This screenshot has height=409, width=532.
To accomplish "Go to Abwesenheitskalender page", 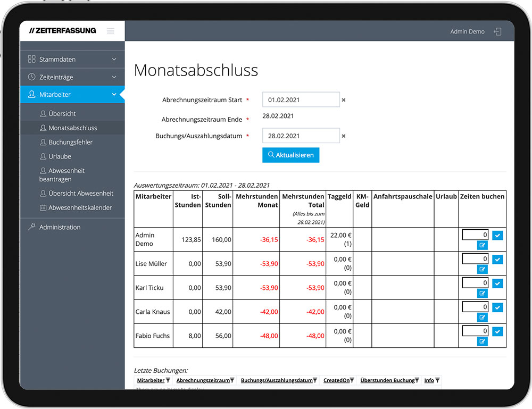I will pos(80,207).
